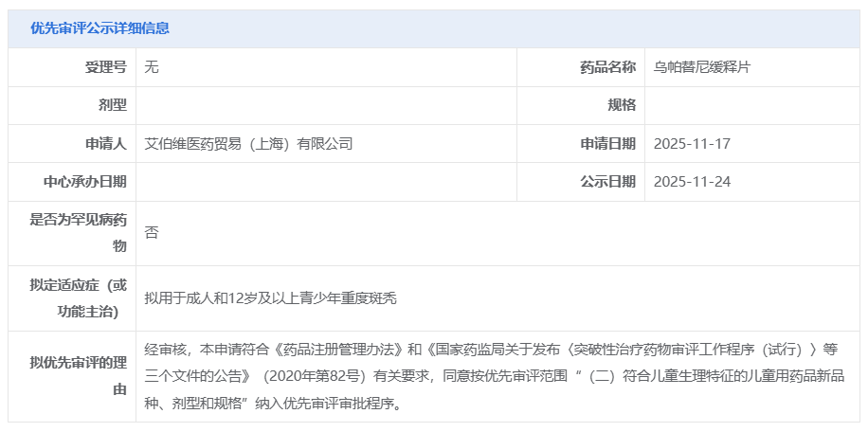The image size is (868, 432).
Task: Click the 受理号 value 无
Action: [152, 67]
